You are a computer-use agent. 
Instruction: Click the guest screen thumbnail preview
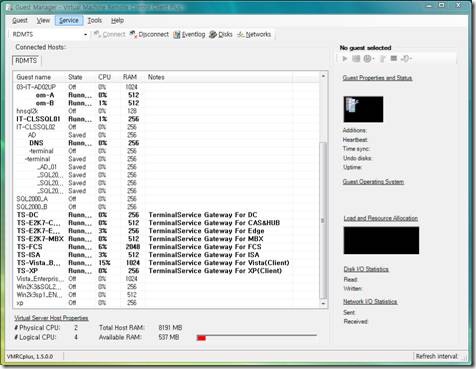363,109
